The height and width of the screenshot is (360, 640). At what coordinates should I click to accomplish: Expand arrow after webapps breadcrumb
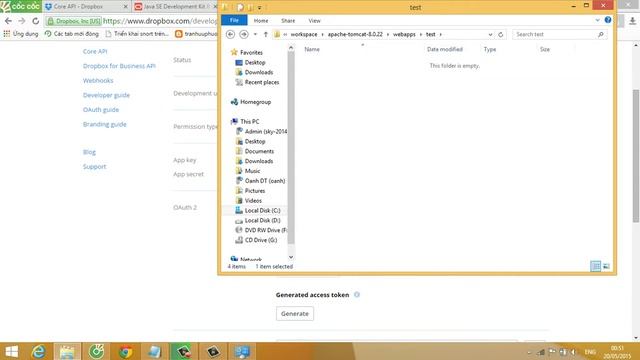pyautogui.click(x=421, y=35)
